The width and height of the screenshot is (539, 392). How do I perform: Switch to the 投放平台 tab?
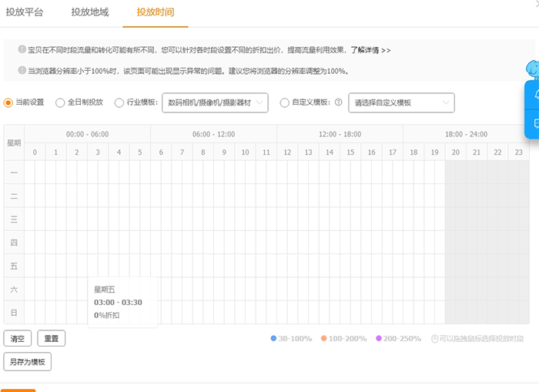25,12
